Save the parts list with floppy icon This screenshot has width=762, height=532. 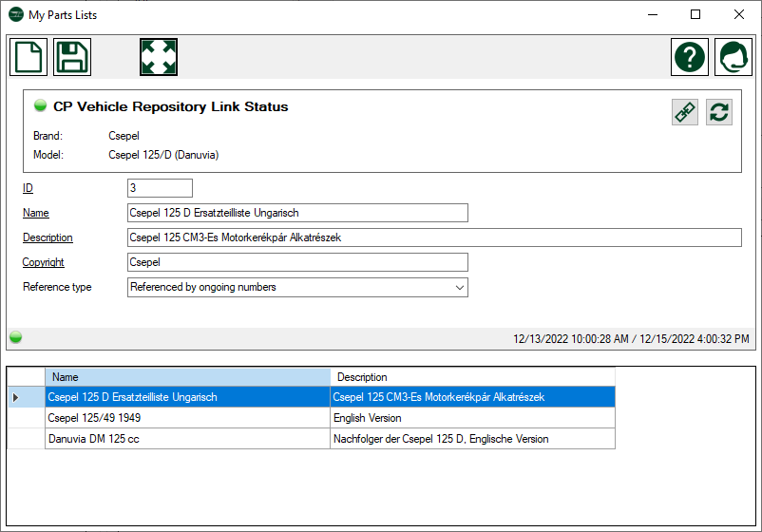point(72,57)
